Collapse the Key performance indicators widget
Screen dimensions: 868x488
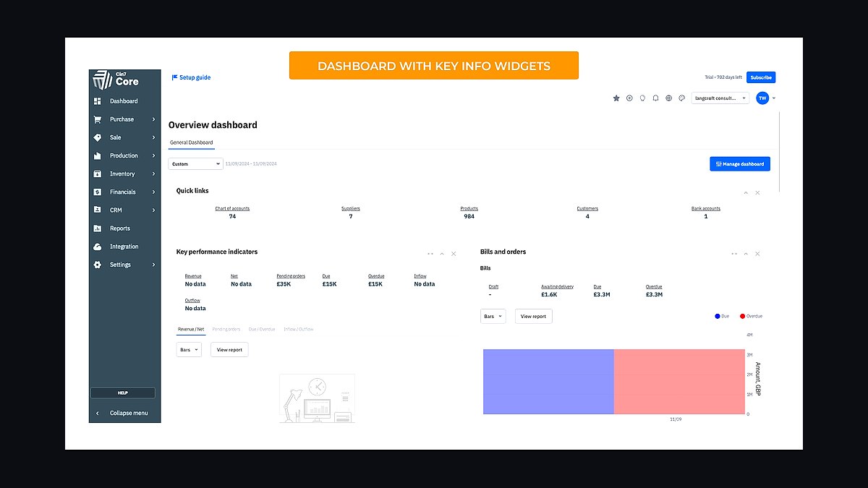click(442, 254)
